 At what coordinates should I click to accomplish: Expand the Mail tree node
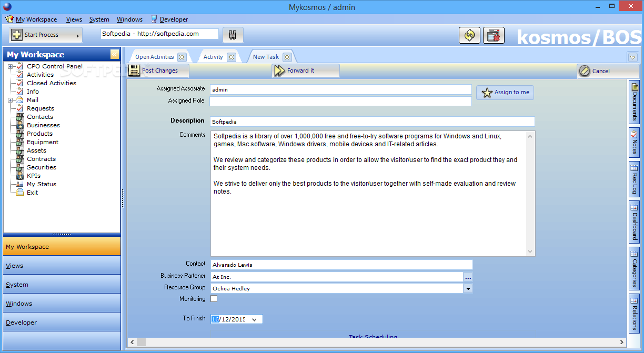pyautogui.click(x=10, y=100)
